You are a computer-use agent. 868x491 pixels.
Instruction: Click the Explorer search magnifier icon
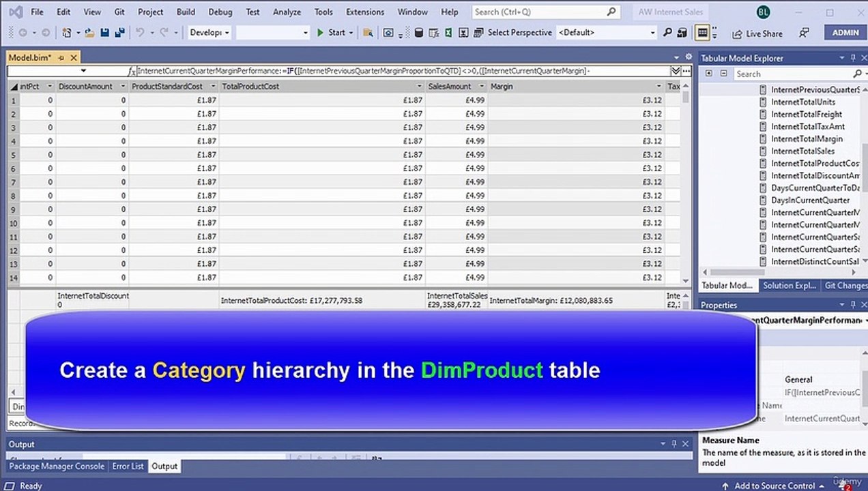tap(857, 74)
